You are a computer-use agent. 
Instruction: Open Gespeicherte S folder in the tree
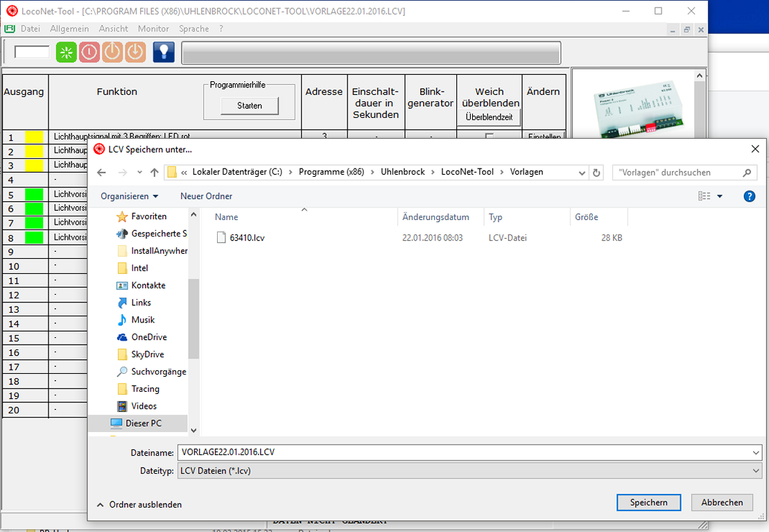(x=152, y=234)
